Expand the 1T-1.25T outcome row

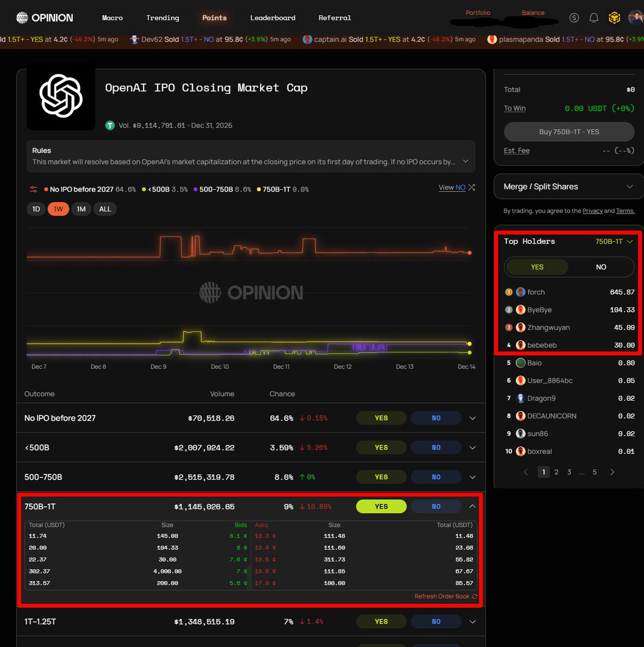tap(473, 622)
